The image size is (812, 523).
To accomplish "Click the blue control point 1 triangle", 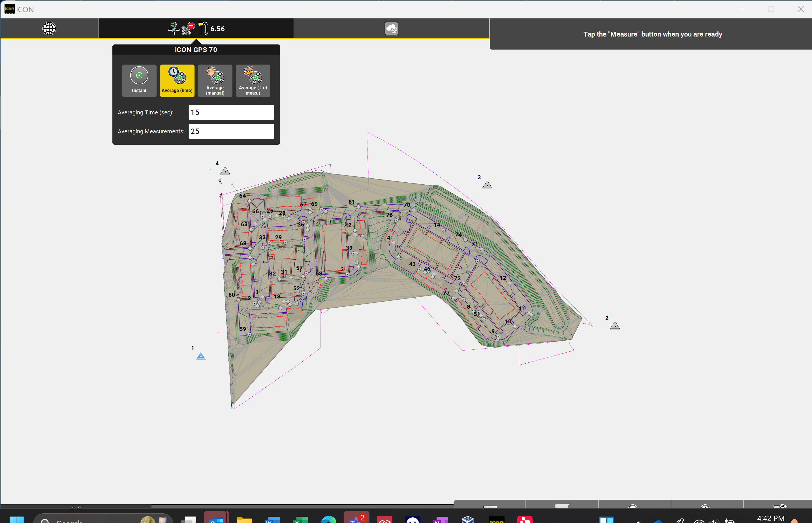I will pyautogui.click(x=201, y=356).
